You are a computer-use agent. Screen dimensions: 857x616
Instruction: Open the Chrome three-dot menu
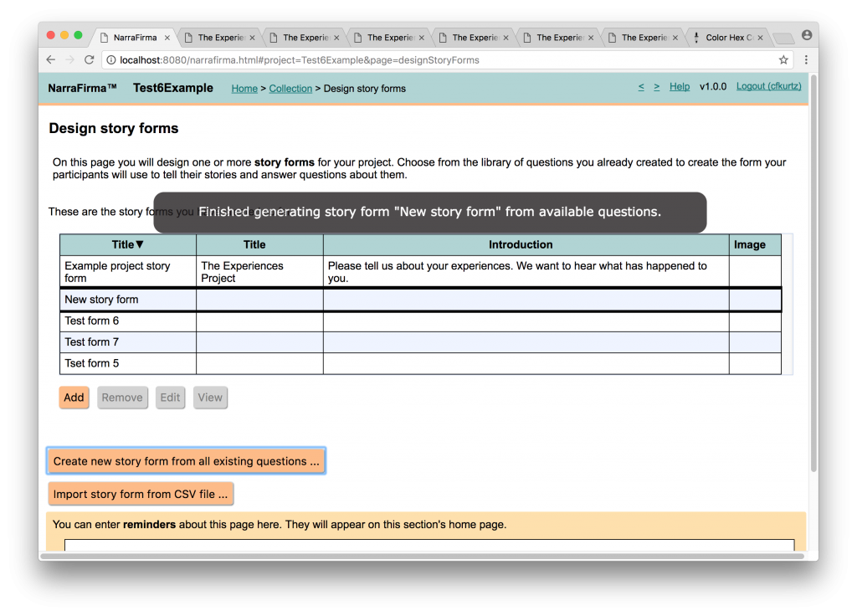tap(805, 59)
